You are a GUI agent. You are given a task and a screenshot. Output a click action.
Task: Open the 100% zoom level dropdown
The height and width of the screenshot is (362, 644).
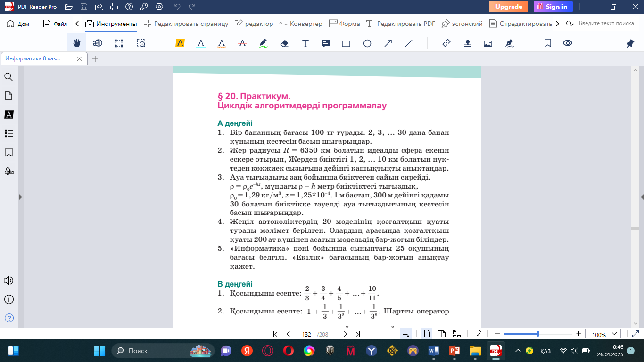click(603, 334)
